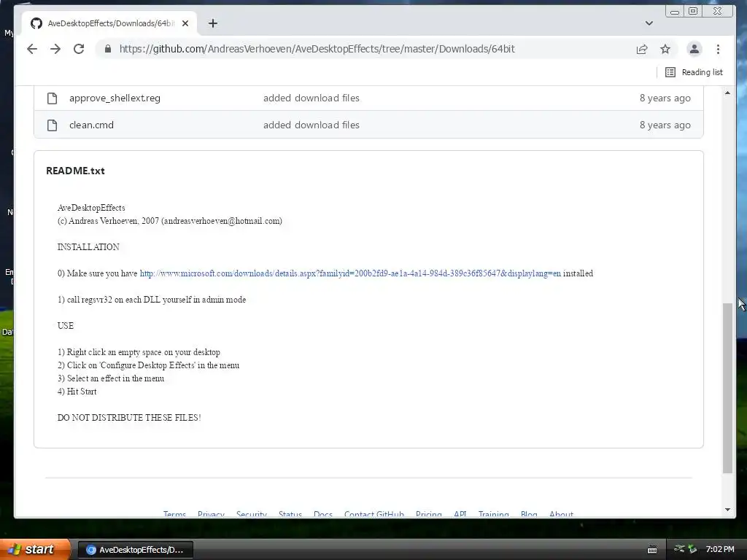This screenshot has height=560, width=747.
Task: Click the AveDesktopEffects taskbar button
Action: pos(135,550)
